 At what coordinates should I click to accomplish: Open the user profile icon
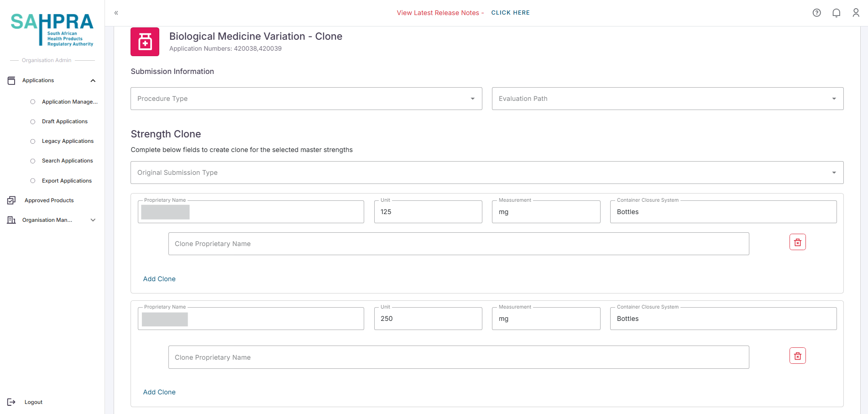(x=856, y=13)
